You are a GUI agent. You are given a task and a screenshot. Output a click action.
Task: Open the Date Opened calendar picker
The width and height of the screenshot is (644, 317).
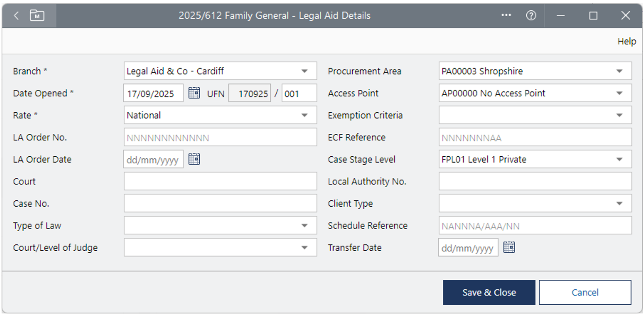click(x=194, y=93)
